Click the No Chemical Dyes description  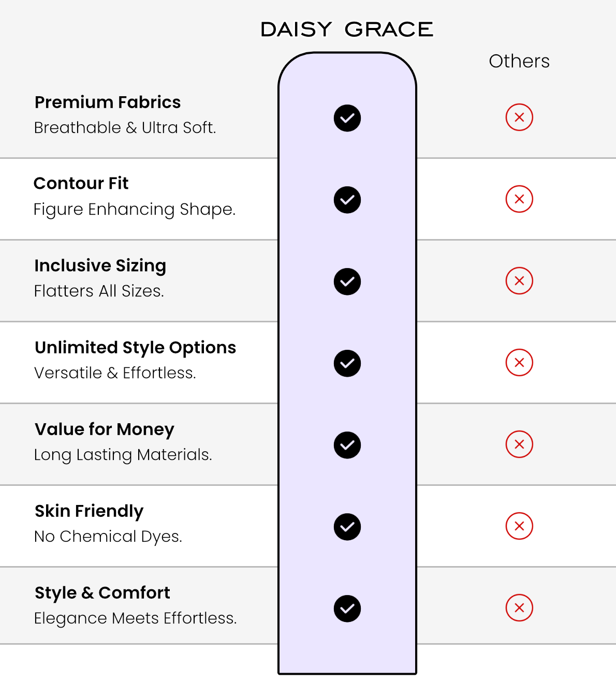[x=108, y=537]
